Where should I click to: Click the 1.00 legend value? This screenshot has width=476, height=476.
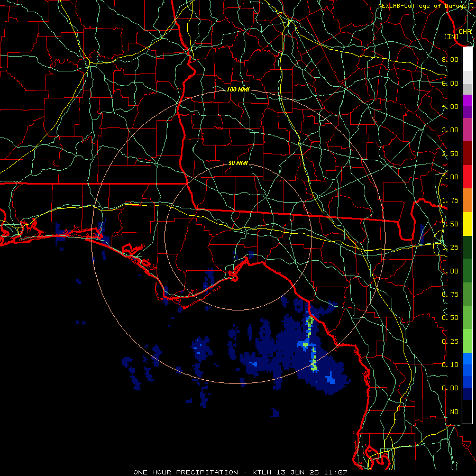[450, 271]
